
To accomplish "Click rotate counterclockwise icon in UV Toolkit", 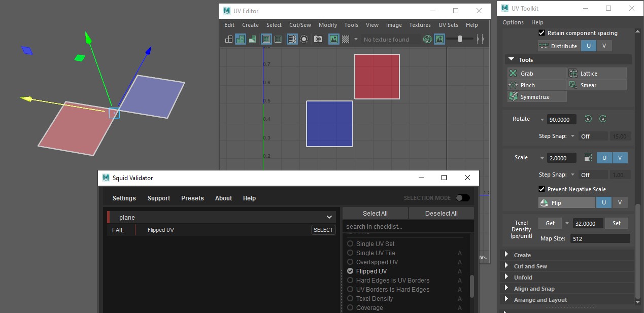I will (588, 119).
